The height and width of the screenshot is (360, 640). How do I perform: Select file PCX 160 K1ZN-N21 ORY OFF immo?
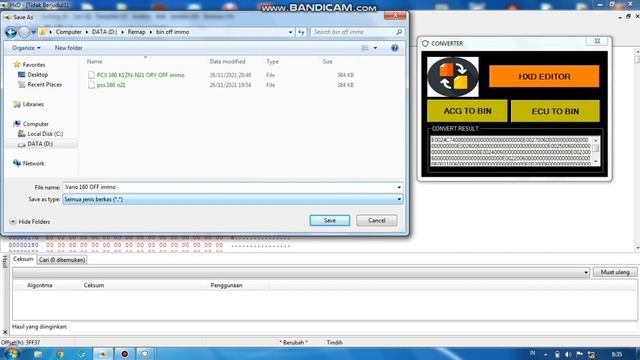[136, 75]
